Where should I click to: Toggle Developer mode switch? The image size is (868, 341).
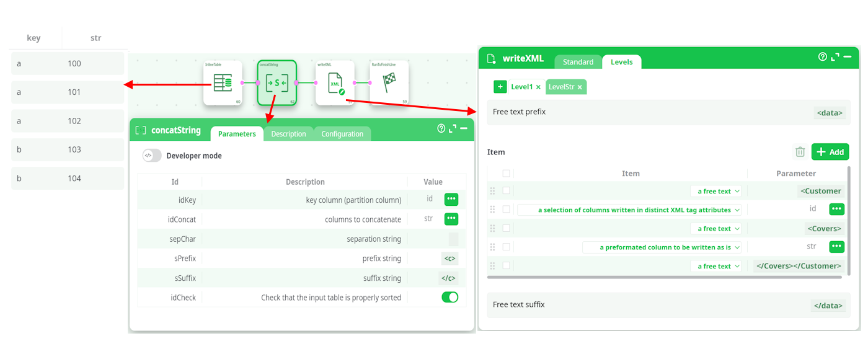pyautogui.click(x=152, y=156)
